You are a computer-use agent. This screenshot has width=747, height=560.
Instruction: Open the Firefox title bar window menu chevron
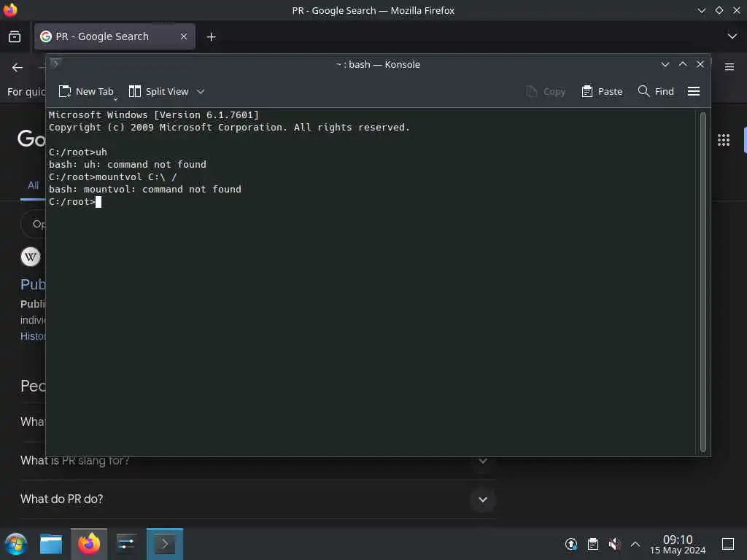click(x=701, y=10)
